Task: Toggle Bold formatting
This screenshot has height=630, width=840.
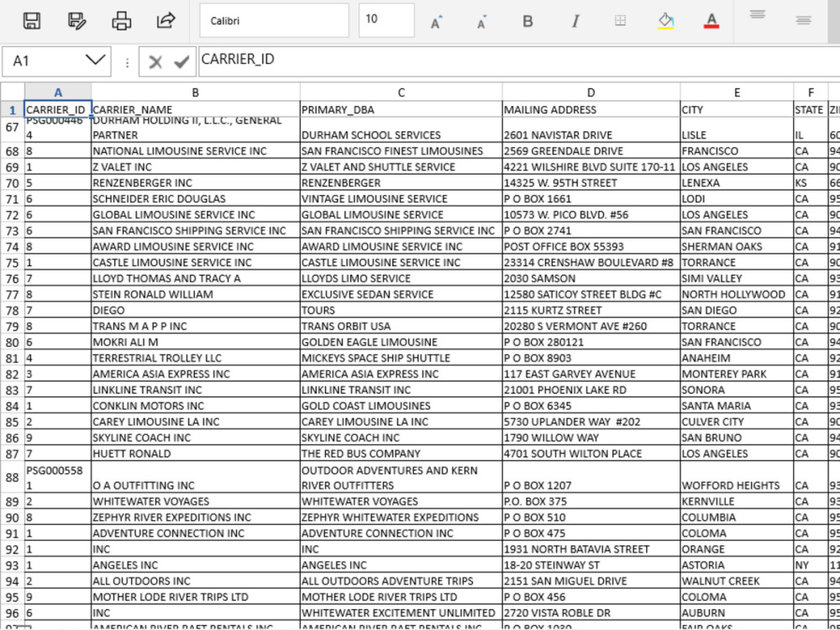Action: (x=528, y=22)
